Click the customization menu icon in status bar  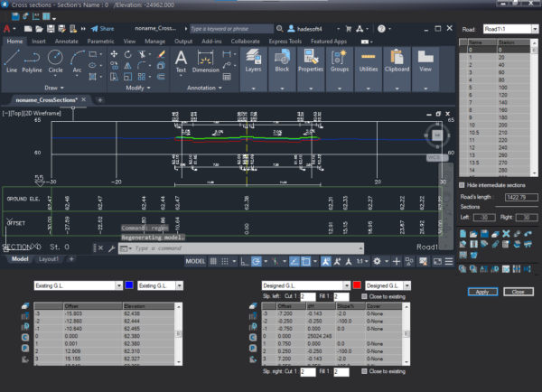pos(449,261)
